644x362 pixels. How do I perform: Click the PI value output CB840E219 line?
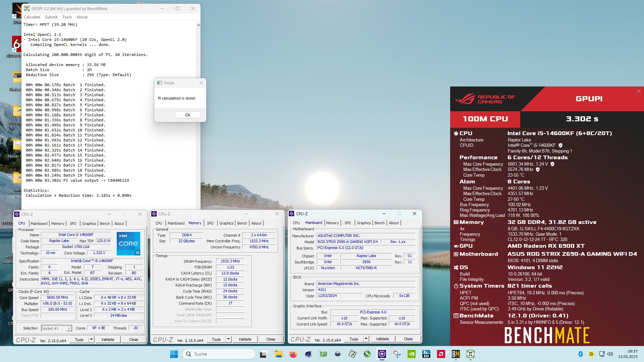(x=77, y=180)
